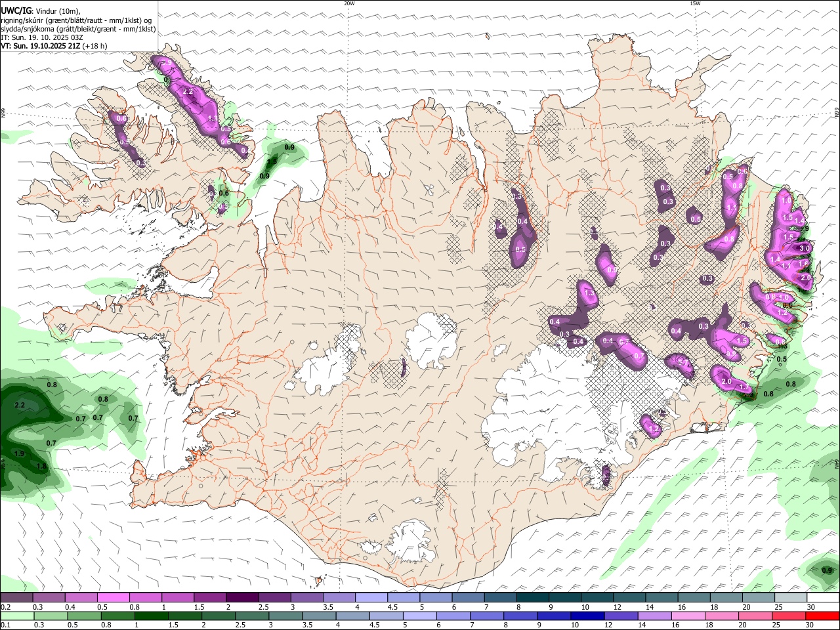This screenshot has width=840, height=630.
Task: Click the '0.2' tick label under upper legend row
Action: [5, 607]
